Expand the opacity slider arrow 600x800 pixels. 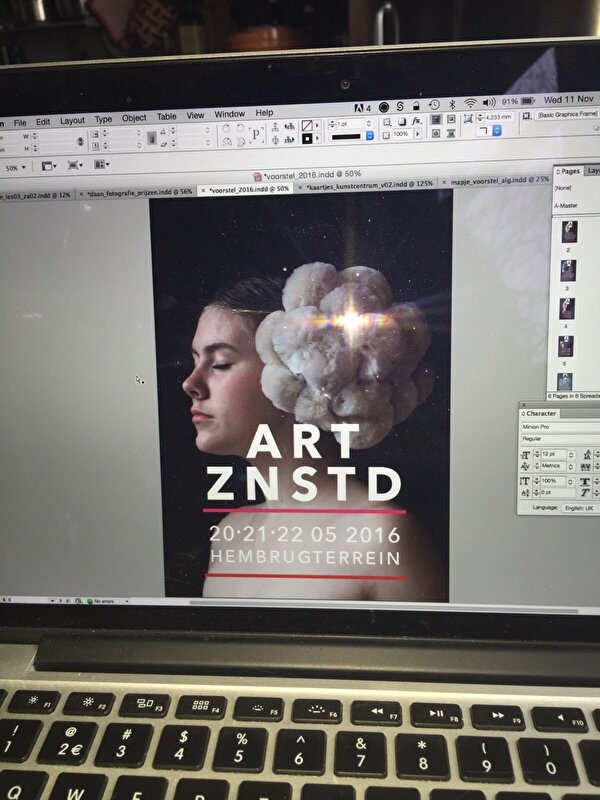(417, 134)
